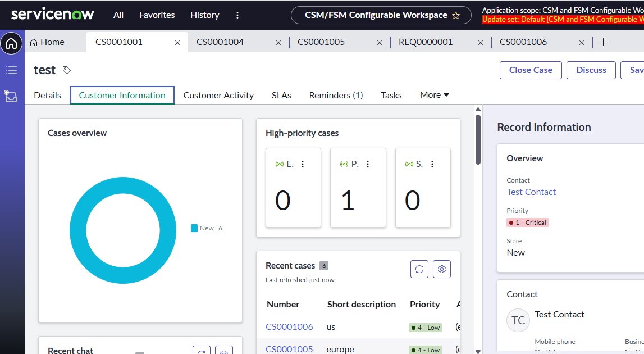This screenshot has height=354, width=644.
Task: Open the Customer Activity tab
Action: (x=218, y=96)
